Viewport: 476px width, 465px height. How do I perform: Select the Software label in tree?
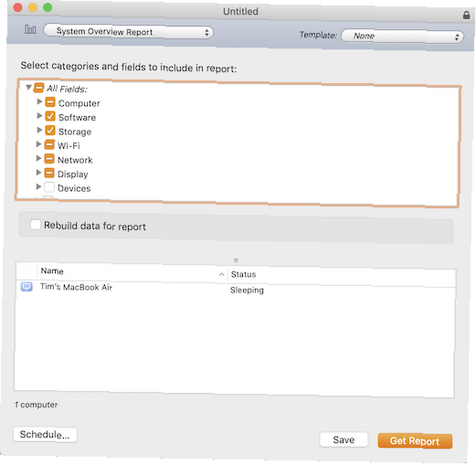pyautogui.click(x=77, y=118)
